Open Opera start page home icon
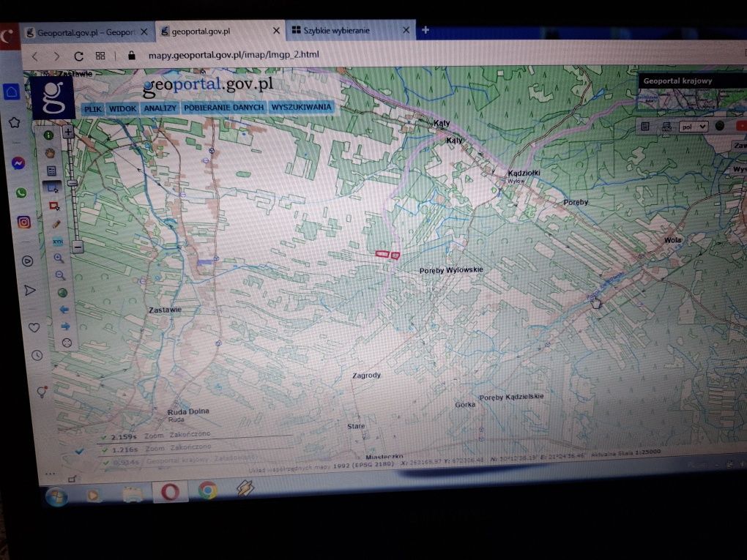Viewport: 747px width, 560px height. click(x=12, y=92)
